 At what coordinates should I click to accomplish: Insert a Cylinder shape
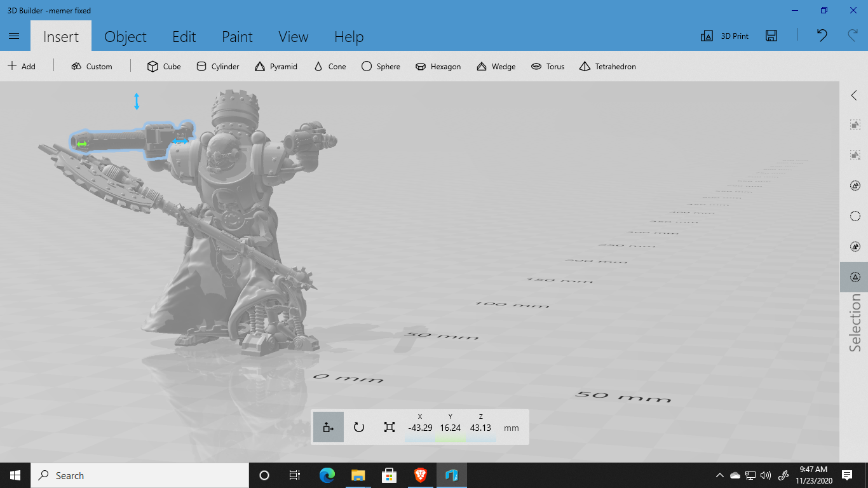pyautogui.click(x=217, y=66)
